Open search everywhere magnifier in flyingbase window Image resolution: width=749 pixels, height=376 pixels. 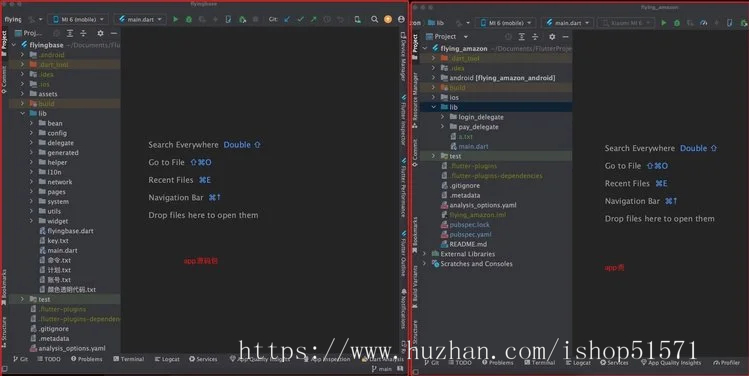point(374,20)
